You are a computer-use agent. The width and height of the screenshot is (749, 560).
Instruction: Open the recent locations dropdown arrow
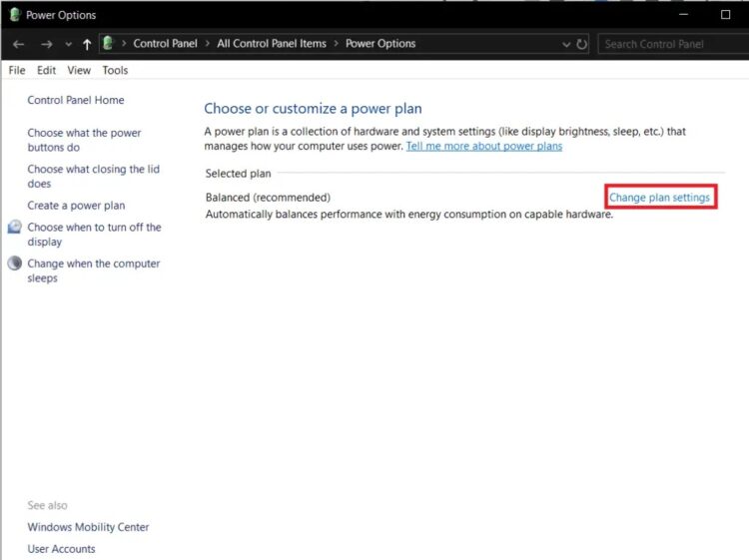click(68, 44)
